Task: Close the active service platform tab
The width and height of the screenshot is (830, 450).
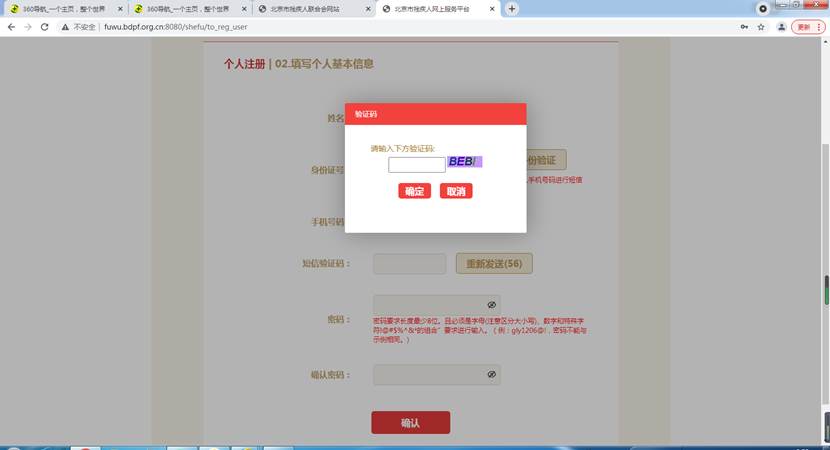Action: [492, 9]
